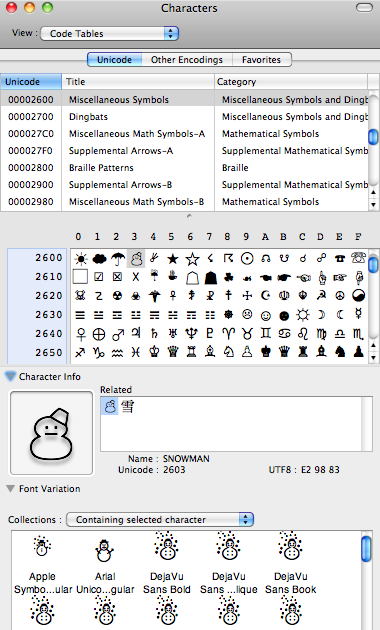Select the Braille Patterns row

184,168
